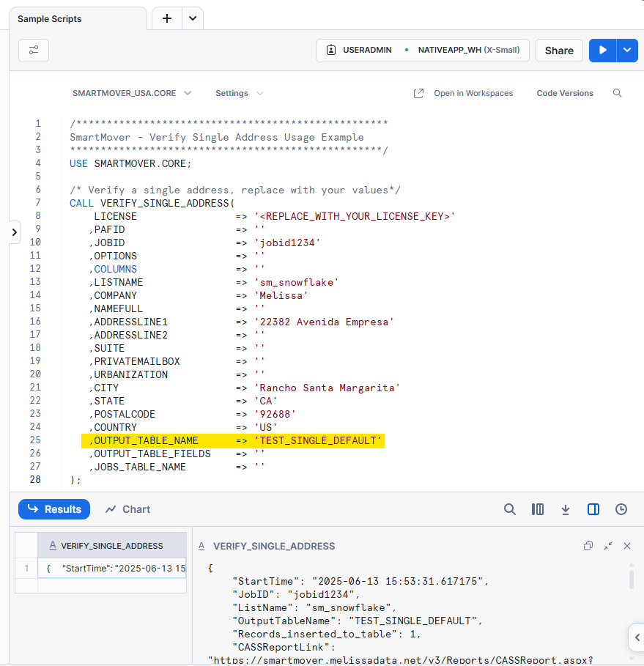The height and width of the screenshot is (666, 644).
Task: Open the tab options dropdown chevron
Action: coord(193,18)
